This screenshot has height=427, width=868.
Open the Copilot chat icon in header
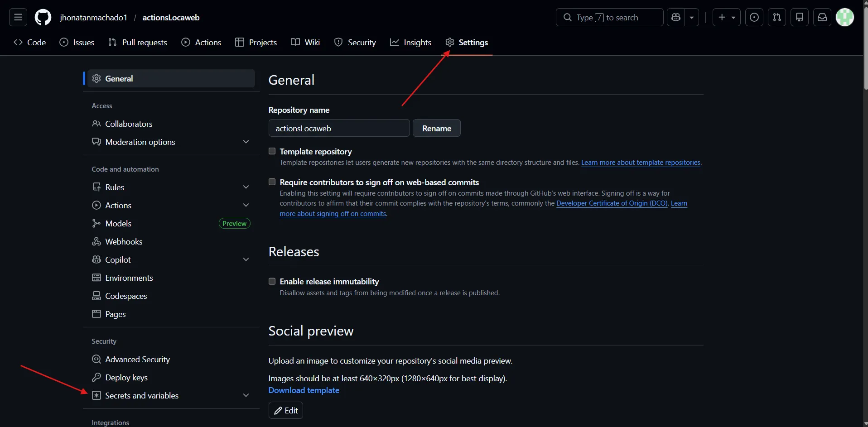coord(676,18)
